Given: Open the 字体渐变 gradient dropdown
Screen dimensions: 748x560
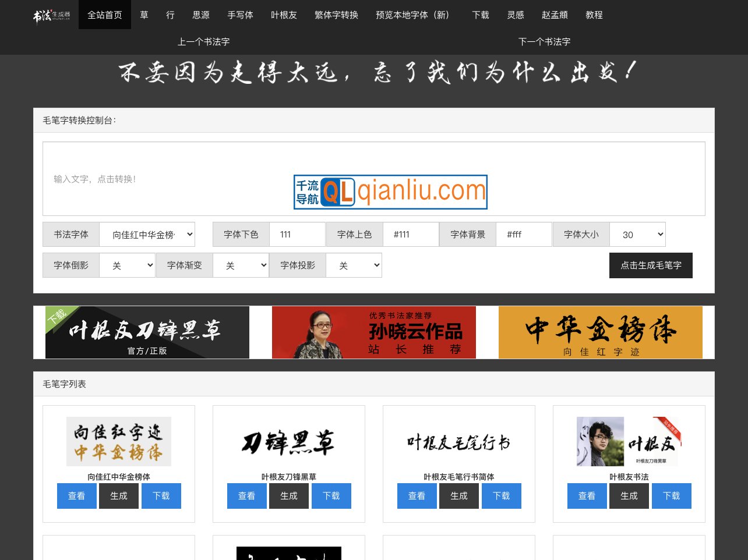Looking at the screenshot, I should coord(241,265).
